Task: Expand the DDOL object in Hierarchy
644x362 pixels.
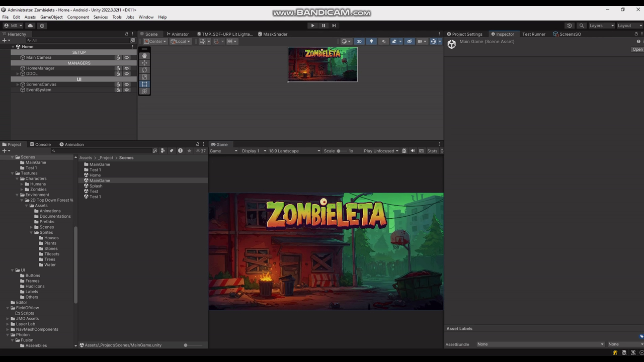Action: (x=18, y=74)
